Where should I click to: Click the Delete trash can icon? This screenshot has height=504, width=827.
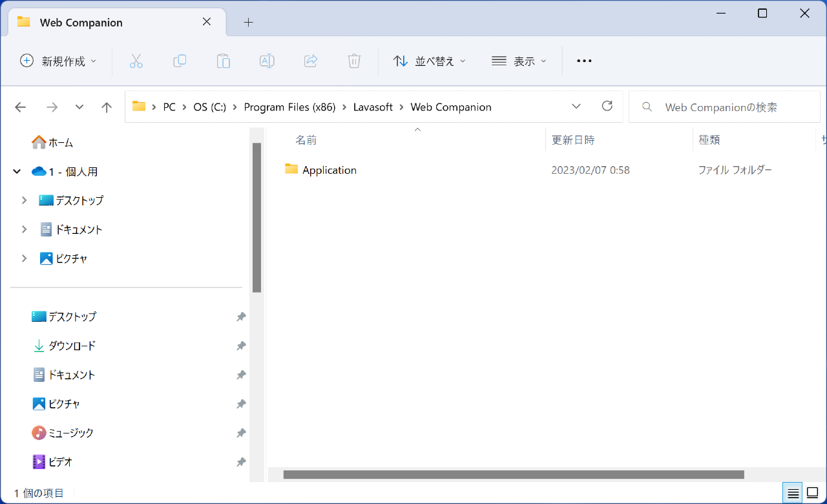pos(354,61)
